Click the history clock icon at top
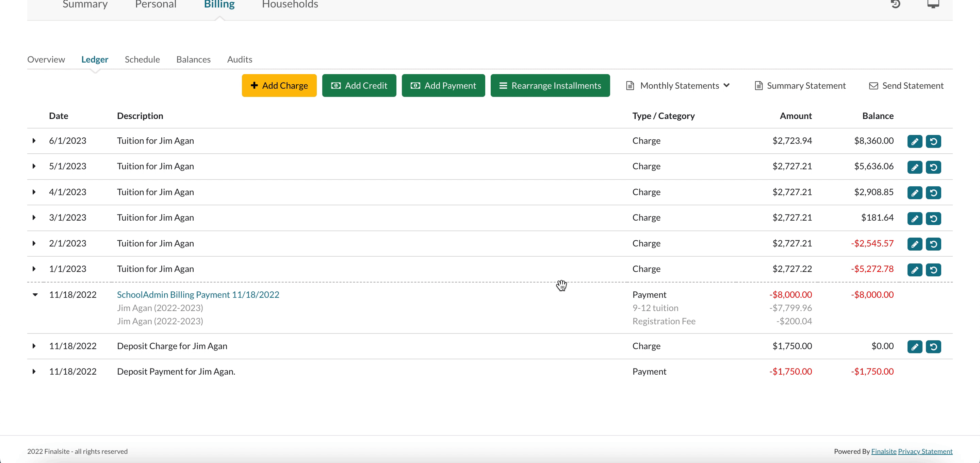Image resolution: width=980 pixels, height=463 pixels. coord(896,4)
